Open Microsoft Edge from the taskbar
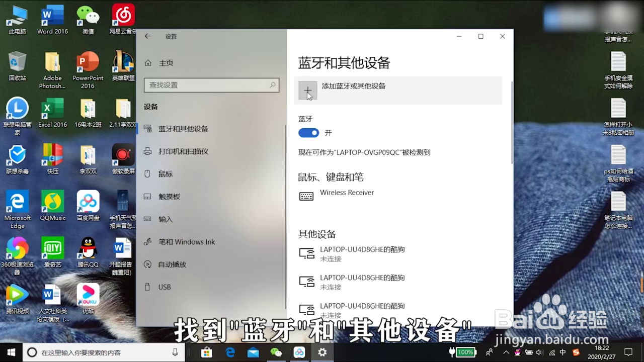Screen dimensions: 644x362 click(x=230, y=352)
